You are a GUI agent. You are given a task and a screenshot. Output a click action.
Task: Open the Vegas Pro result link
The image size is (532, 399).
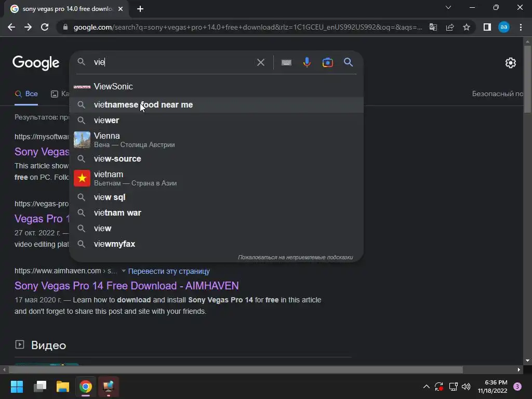(42, 219)
